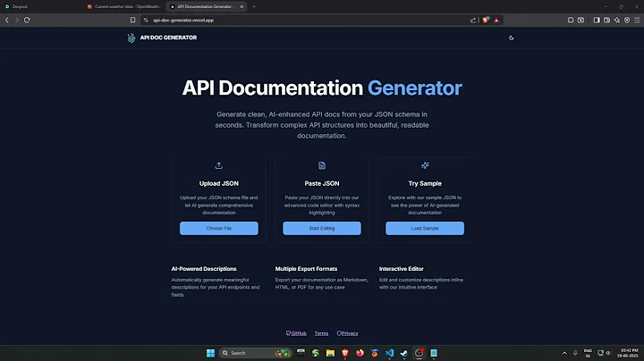
Task: Open the browser hamburger menu
Action: 637,20
